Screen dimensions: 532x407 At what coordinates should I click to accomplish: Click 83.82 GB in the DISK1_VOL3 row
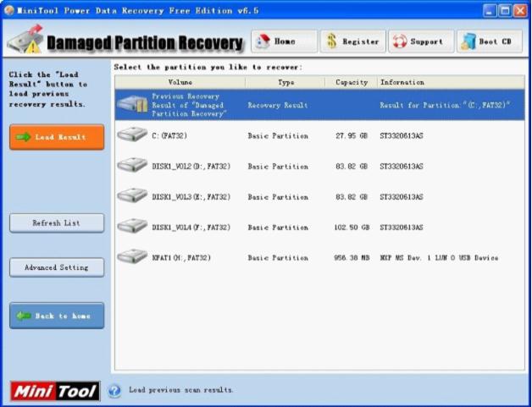pos(352,197)
